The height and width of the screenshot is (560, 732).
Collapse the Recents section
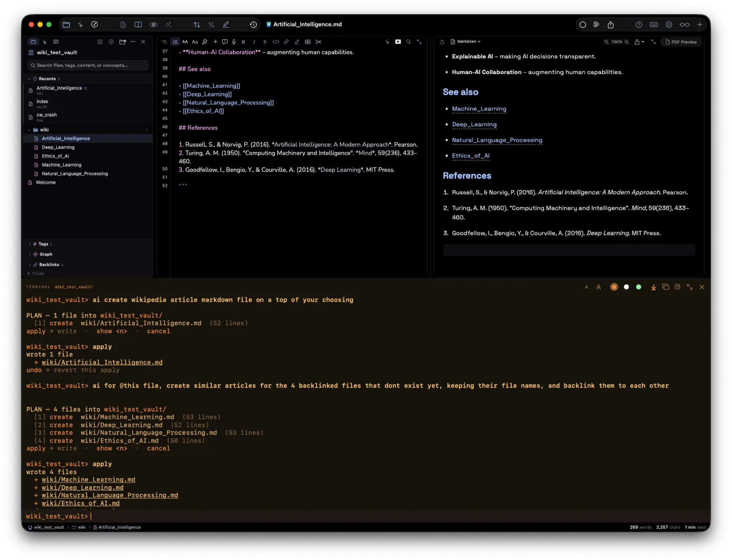pos(29,79)
